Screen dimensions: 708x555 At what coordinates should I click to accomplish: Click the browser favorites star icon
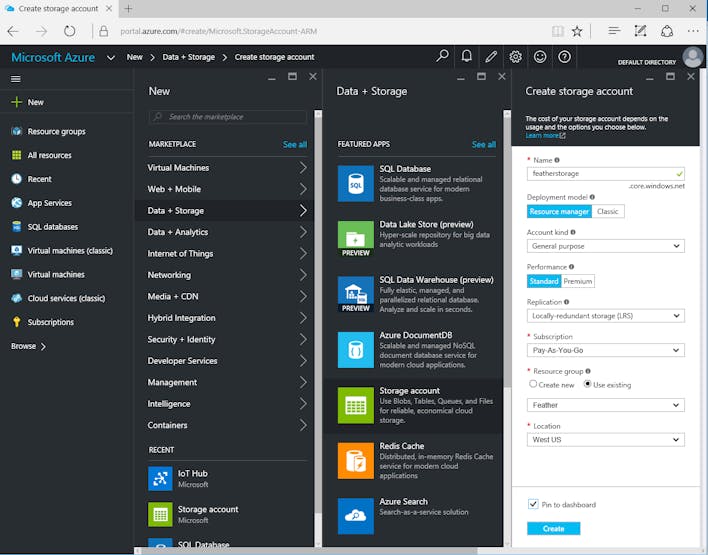[x=577, y=31]
